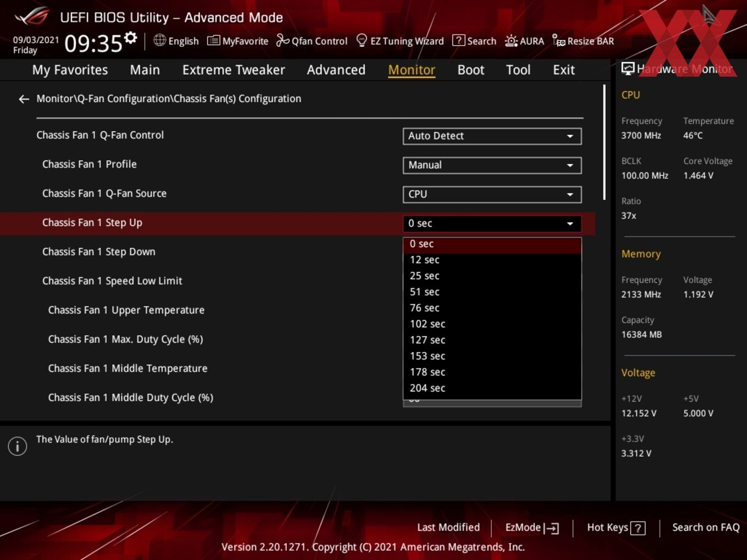Click the EzMode button label
This screenshot has width=747, height=560.
point(523,528)
